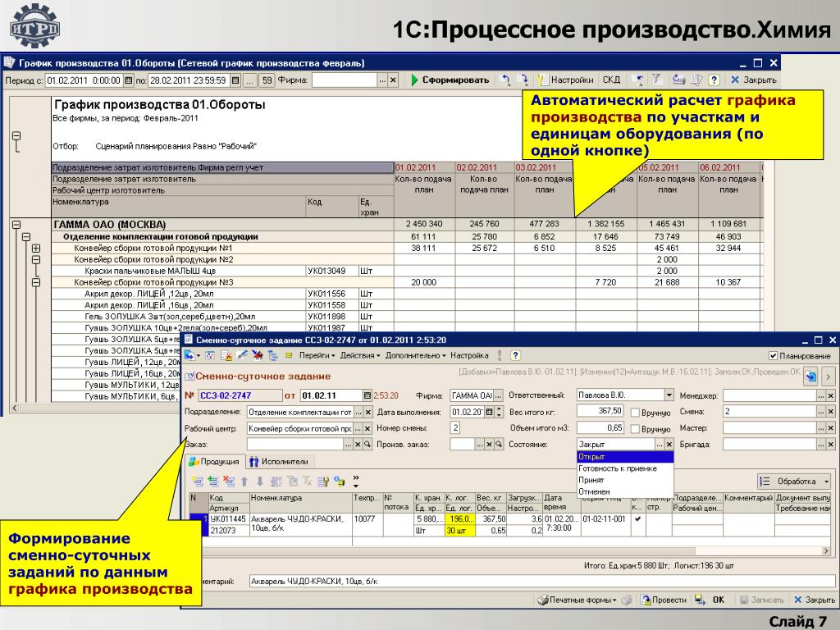Move row up arrow in Продукция toolbar
The image size is (840, 630).
pyautogui.click(x=244, y=481)
